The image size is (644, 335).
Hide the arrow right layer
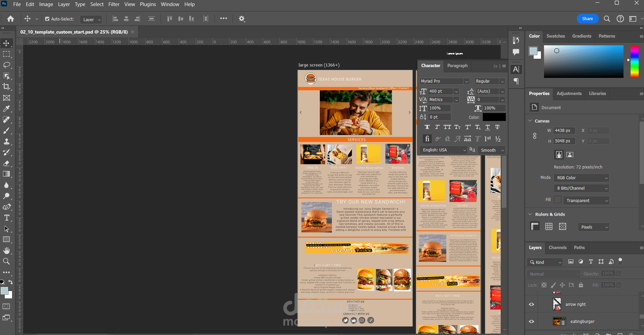pos(532,304)
